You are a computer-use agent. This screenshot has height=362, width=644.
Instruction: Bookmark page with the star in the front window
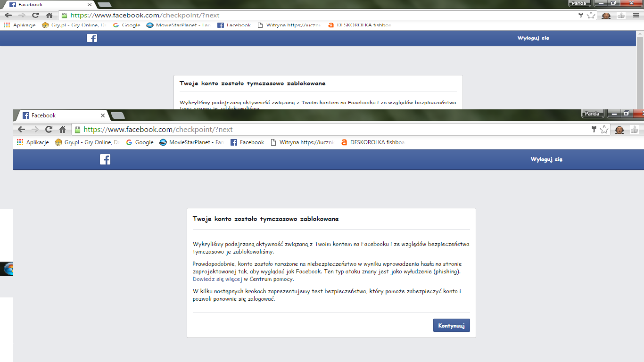pyautogui.click(x=604, y=130)
